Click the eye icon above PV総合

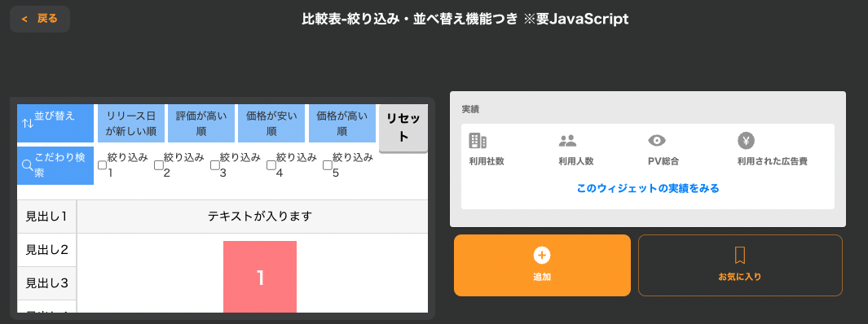657,141
